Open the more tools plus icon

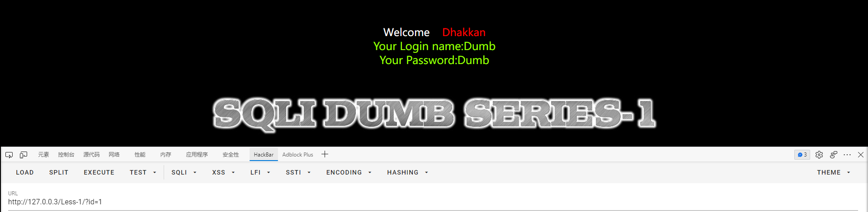point(325,154)
